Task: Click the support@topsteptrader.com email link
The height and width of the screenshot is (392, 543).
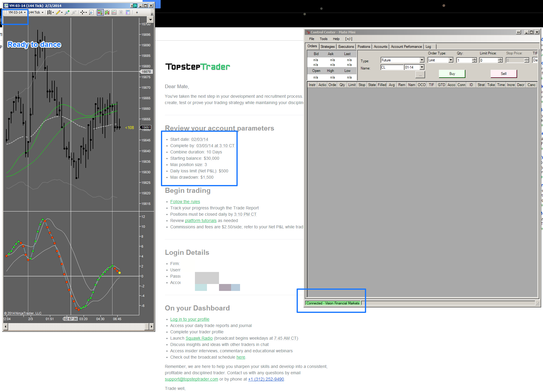Action: point(191,379)
